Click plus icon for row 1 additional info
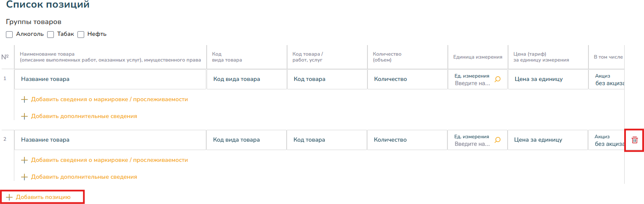The image size is (644, 204). (x=24, y=116)
